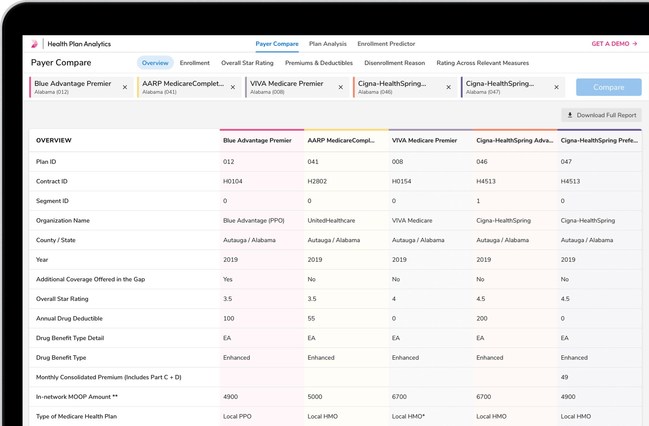The image size is (649, 426).
Task: Click annual drug deductible value 55
Action: point(311,318)
